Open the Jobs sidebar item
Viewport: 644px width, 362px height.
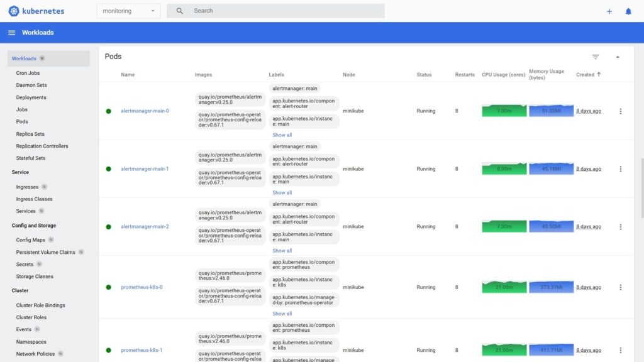(22, 109)
